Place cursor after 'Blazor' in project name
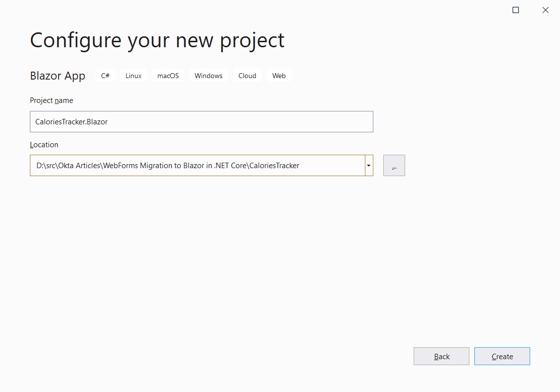The image size is (560, 392). click(109, 121)
